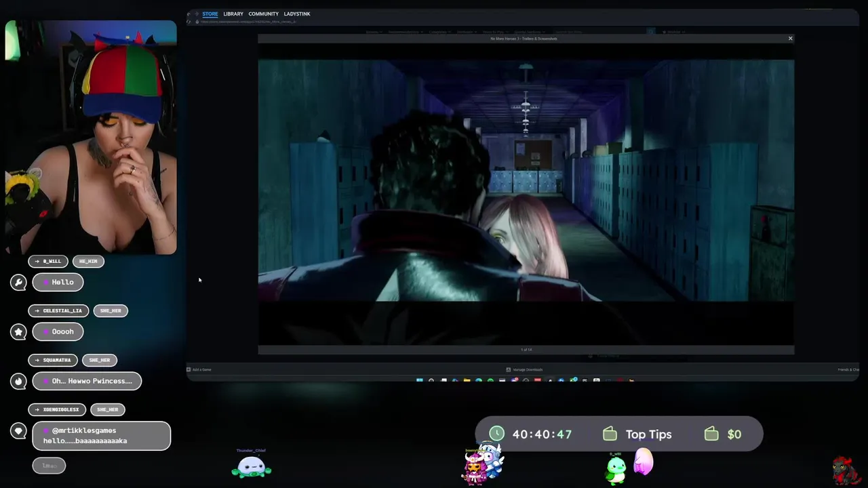Open the Steam LIBRARY tab
868x488 pixels.
tap(233, 14)
